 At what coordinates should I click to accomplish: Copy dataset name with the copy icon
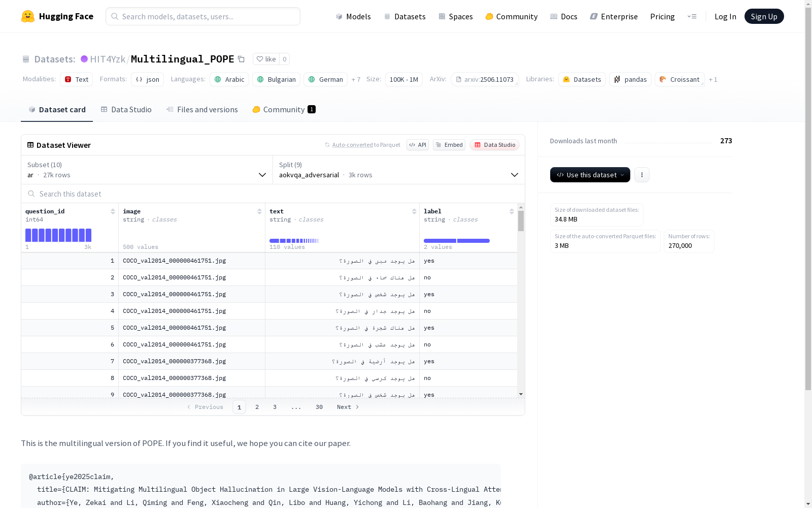pyautogui.click(x=242, y=59)
